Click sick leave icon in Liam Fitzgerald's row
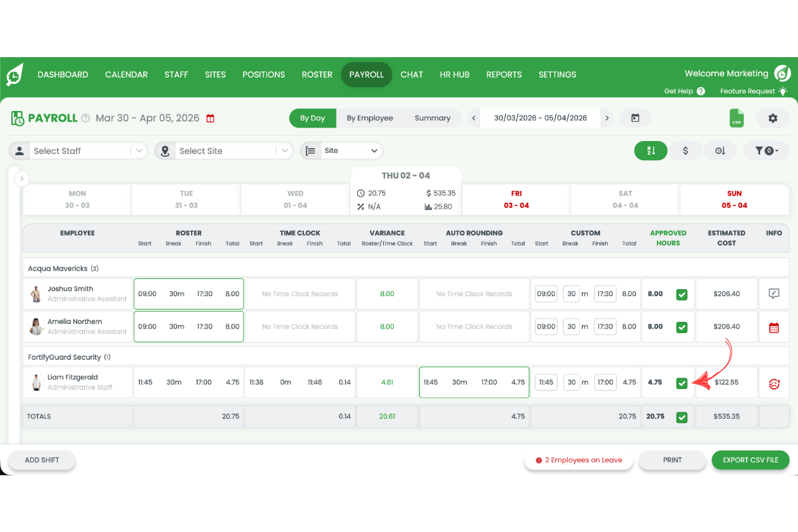Image resolution: width=798 pixels, height=532 pixels. click(x=774, y=382)
